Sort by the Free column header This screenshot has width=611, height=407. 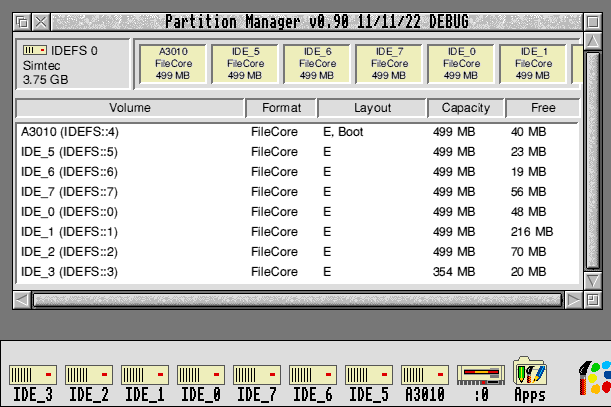click(543, 108)
